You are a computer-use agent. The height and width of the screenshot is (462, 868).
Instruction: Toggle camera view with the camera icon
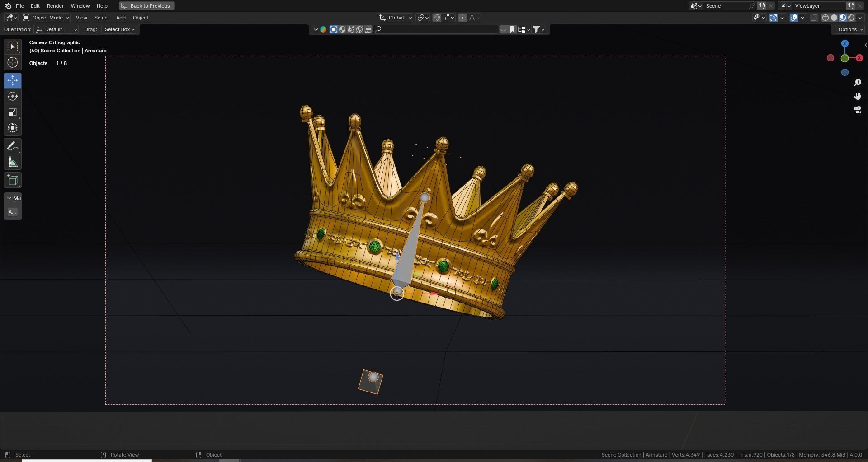(x=858, y=110)
